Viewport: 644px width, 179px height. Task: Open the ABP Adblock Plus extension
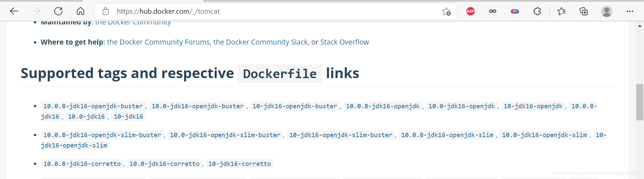tap(471, 11)
